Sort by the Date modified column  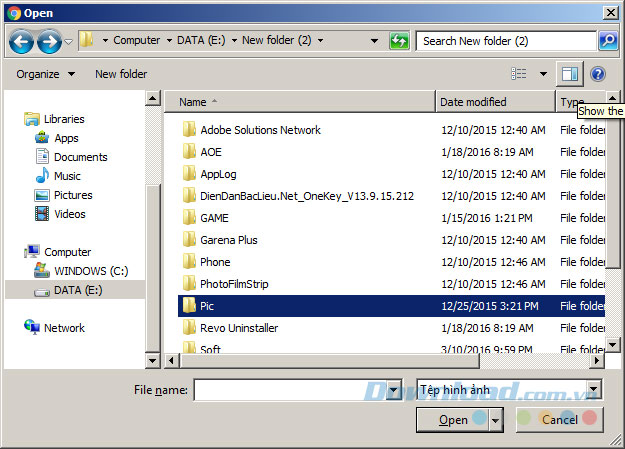click(x=473, y=102)
